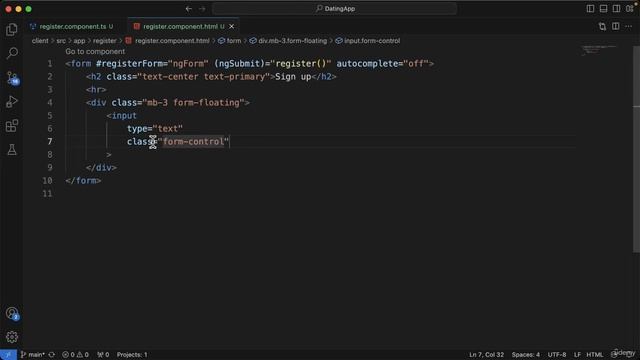This screenshot has height=360, width=640.
Task: Change file encoding via 'UTF-8'
Action: click(557, 355)
